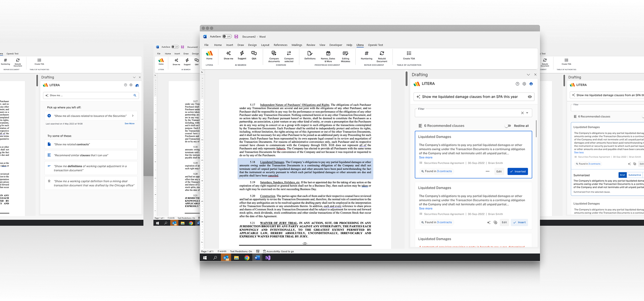Expand See more on second Liquidated Damages card
Screen dimensions: 644x301
click(x=426, y=209)
